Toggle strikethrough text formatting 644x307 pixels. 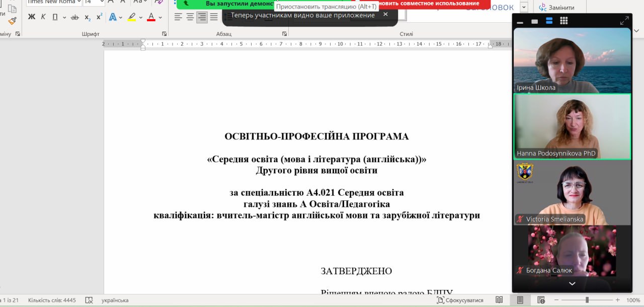pos(75,17)
